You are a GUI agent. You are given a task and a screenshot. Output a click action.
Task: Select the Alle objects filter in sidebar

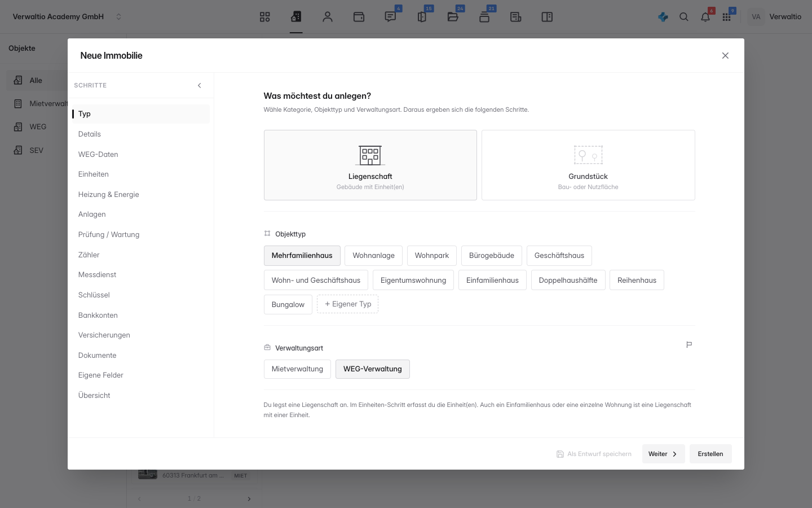tap(37, 80)
